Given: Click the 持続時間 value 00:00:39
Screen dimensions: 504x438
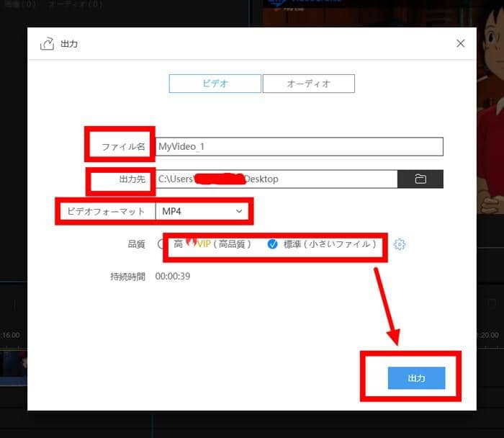Looking at the screenshot, I should coord(173,276).
